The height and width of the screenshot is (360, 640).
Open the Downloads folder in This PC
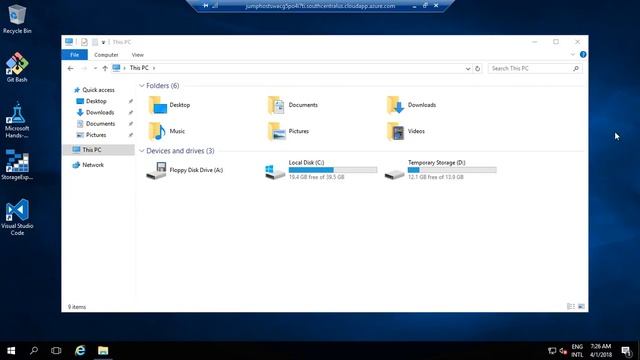[411, 105]
